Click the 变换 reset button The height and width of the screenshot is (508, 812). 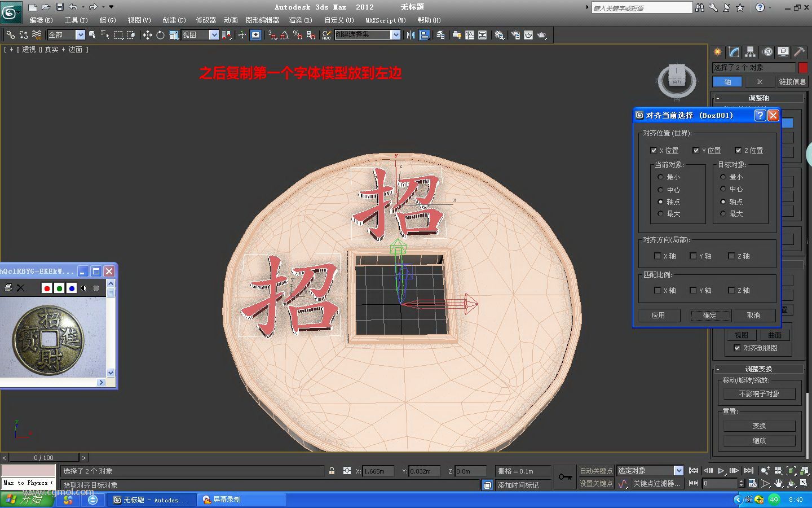[759, 426]
